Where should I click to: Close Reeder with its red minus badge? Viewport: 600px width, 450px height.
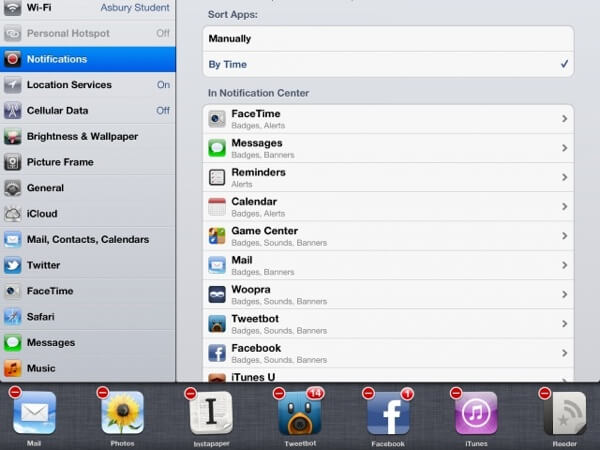coord(545,393)
